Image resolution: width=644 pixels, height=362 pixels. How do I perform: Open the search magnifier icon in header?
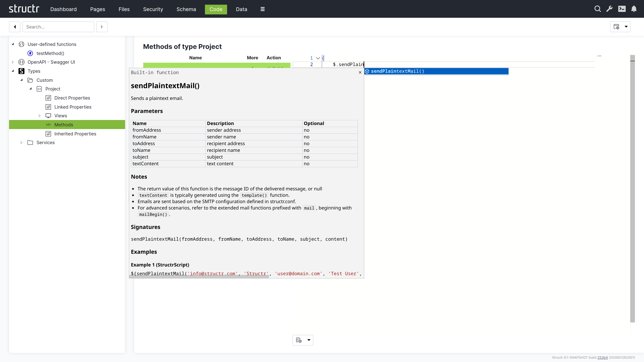click(x=598, y=9)
